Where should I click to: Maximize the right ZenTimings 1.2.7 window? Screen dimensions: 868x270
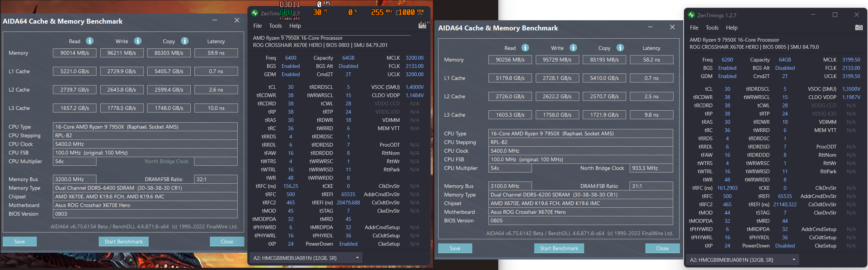coord(835,15)
